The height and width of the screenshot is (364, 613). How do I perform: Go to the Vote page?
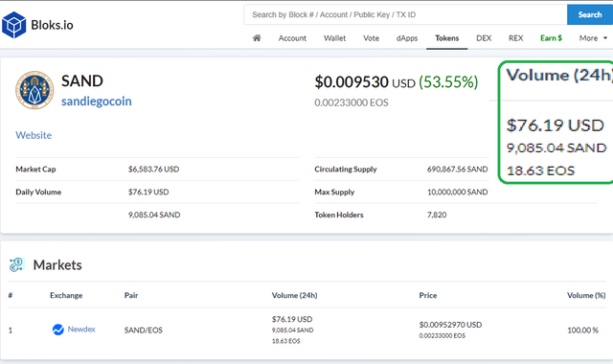click(x=371, y=38)
